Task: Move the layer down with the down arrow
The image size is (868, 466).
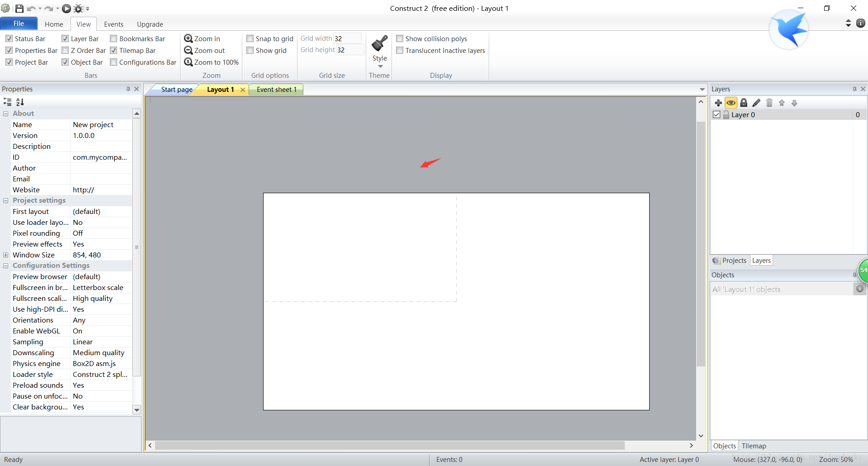Action: [x=794, y=103]
